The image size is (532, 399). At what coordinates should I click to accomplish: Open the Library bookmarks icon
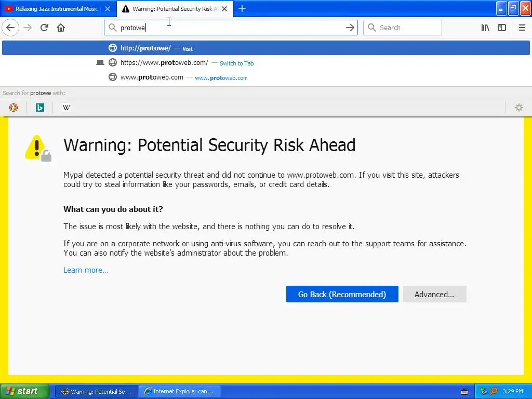point(485,28)
